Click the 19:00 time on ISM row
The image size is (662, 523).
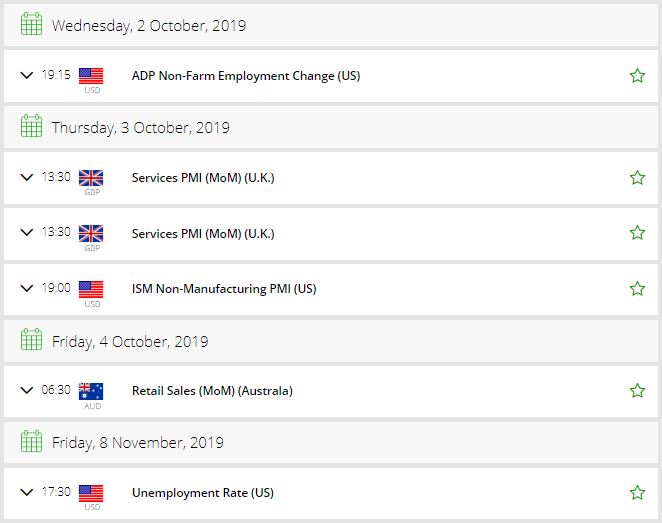click(56, 288)
